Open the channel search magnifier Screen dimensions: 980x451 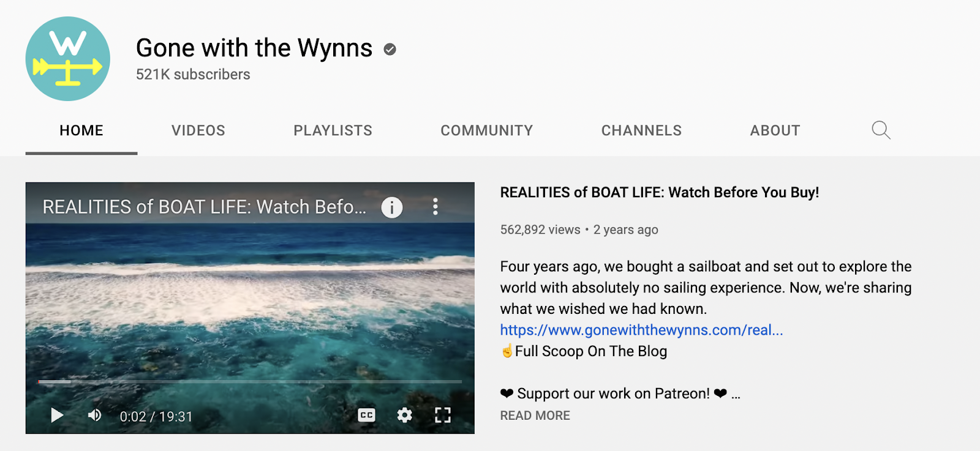click(x=881, y=130)
